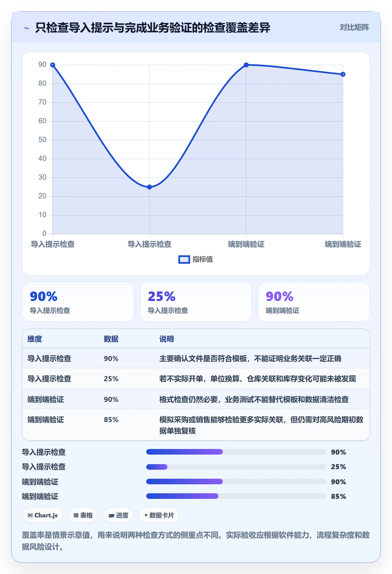
Task: Click the 85% progress bar value label
Action: 338,496
